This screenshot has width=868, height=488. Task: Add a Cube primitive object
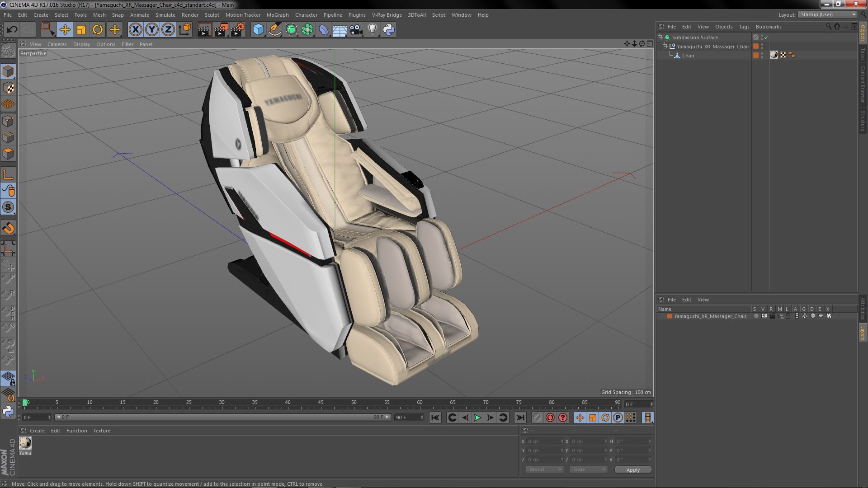coord(258,30)
